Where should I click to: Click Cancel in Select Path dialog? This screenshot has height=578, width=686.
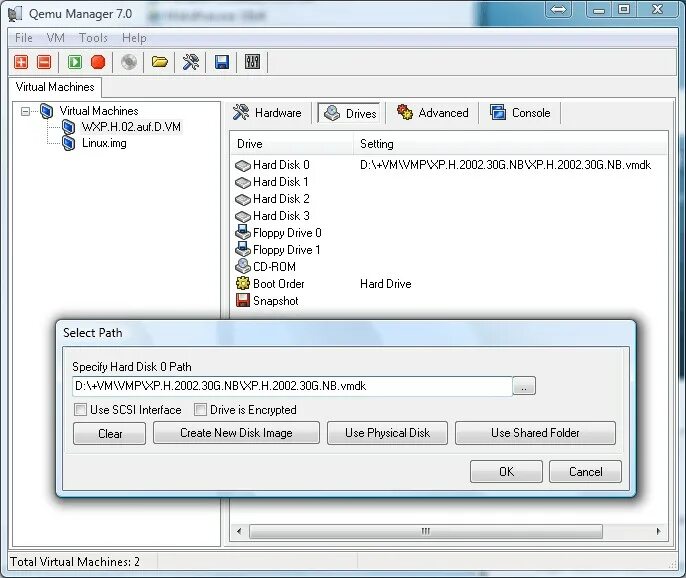585,471
